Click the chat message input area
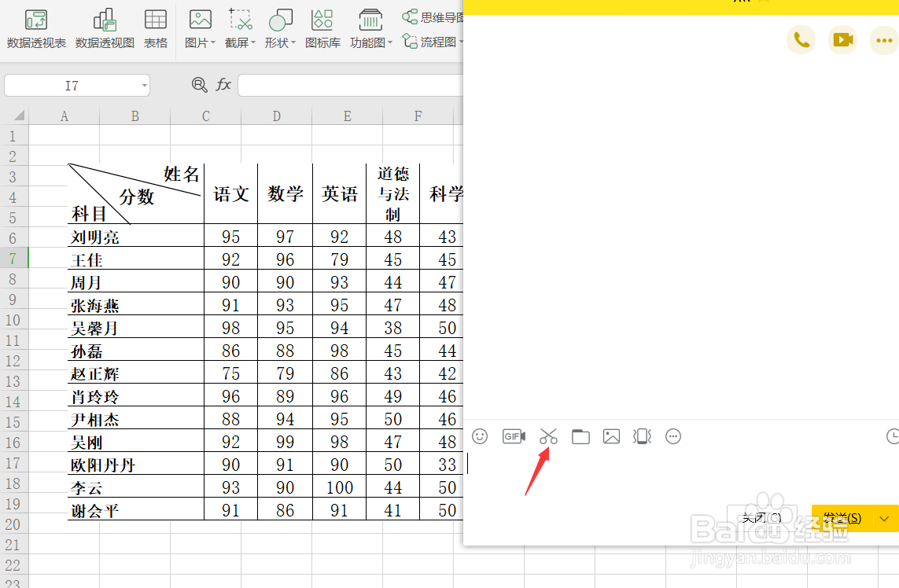The image size is (899, 588). (x=680, y=476)
